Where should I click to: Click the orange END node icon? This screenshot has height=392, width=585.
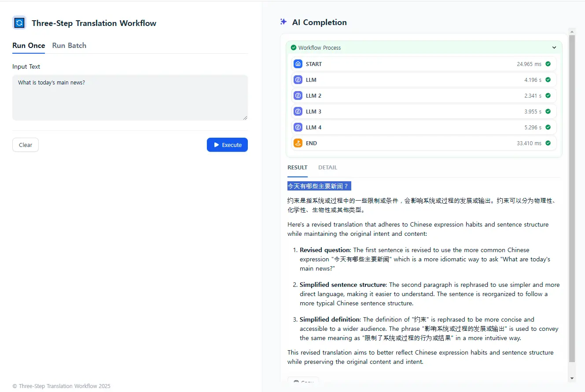tap(298, 143)
